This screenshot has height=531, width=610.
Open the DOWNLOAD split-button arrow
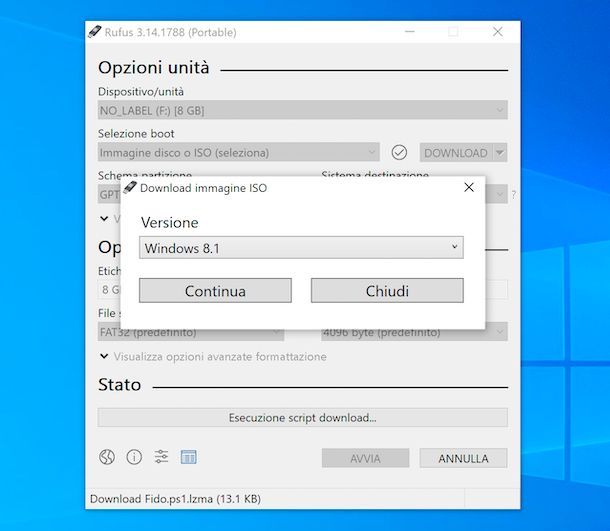500,152
